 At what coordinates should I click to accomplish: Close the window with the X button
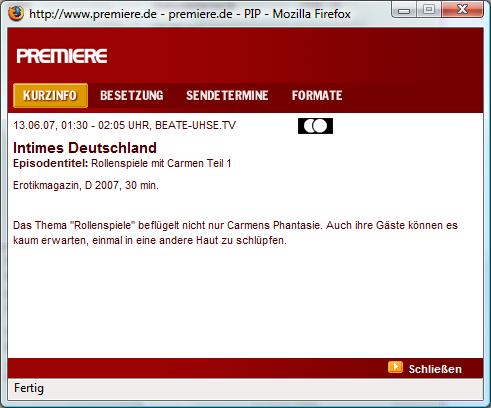463,10
